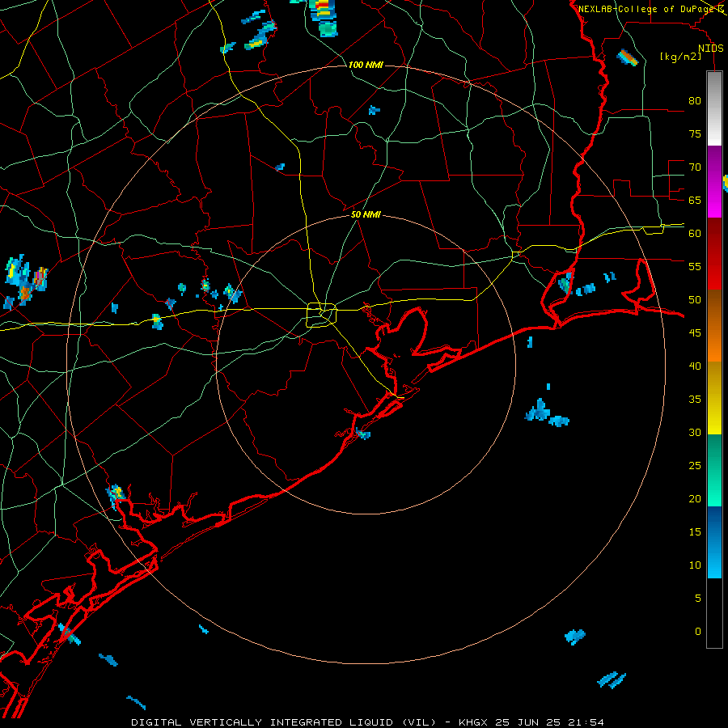Click the 100 NMI range ring label

[366, 65]
